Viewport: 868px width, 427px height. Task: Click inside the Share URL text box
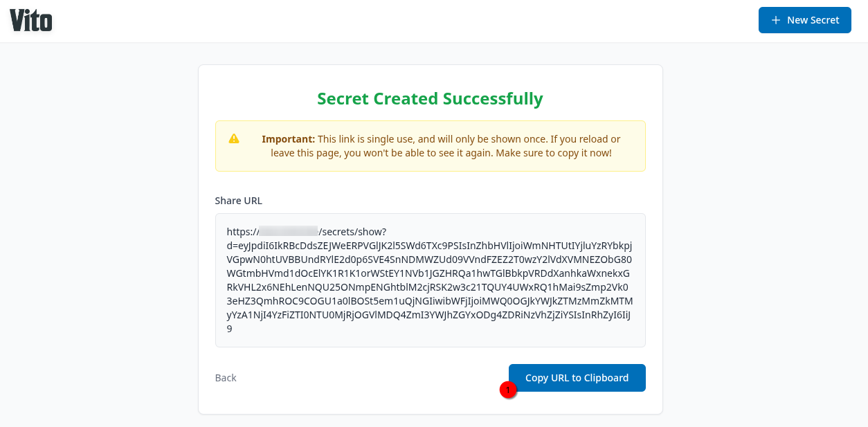pyautogui.click(x=431, y=280)
